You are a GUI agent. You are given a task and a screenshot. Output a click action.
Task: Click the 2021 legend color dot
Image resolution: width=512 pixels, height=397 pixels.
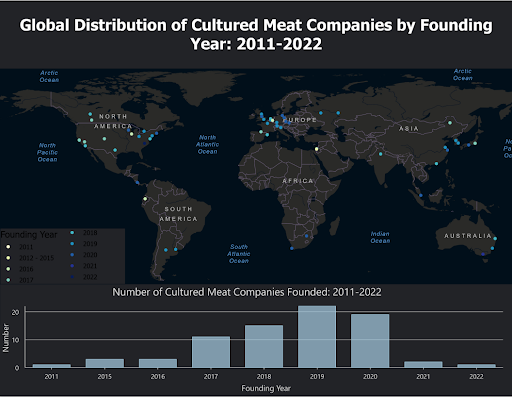72,266
